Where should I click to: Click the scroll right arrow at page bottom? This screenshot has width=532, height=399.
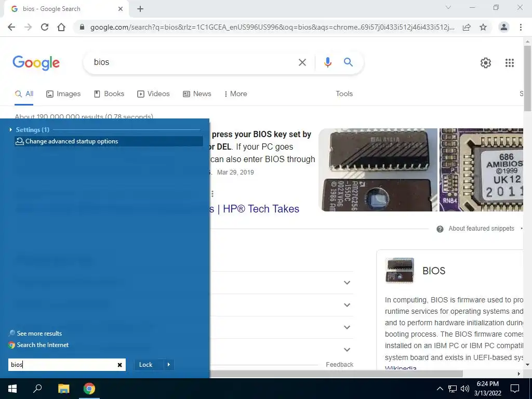[x=519, y=374]
